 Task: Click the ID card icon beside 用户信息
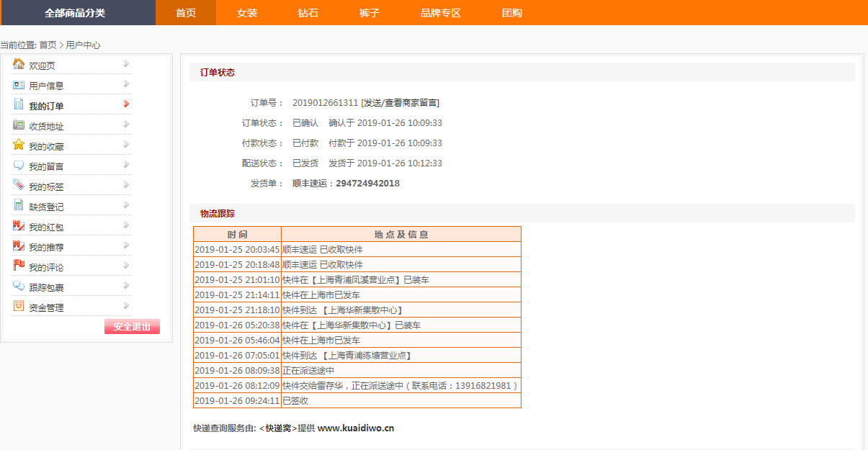pyautogui.click(x=19, y=84)
